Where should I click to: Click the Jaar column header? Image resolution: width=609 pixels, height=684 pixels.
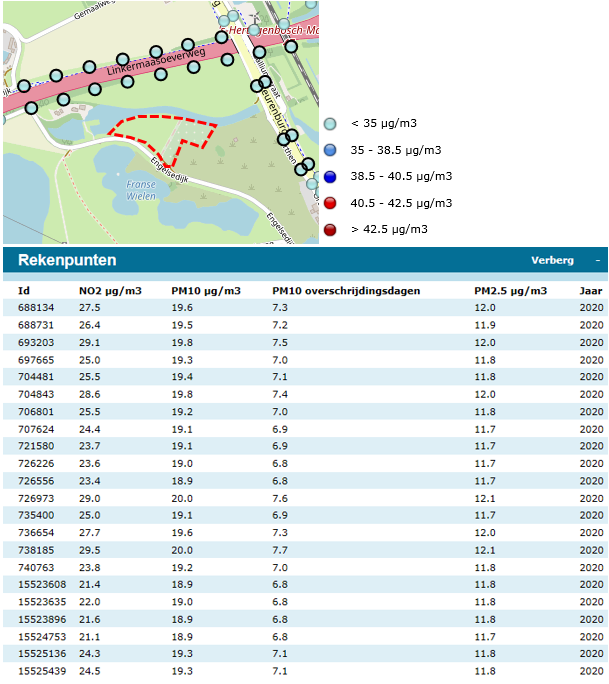pos(591,291)
